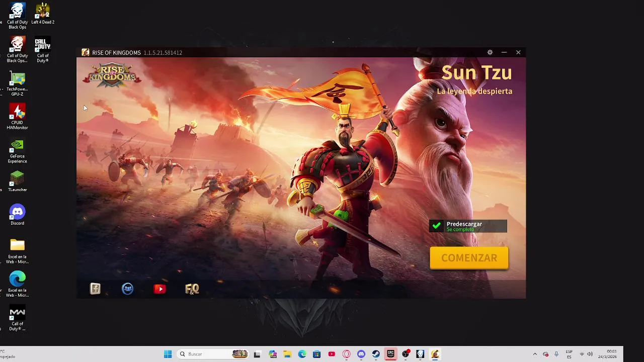Click the Rise of Kingdoms logo

pos(112,75)
